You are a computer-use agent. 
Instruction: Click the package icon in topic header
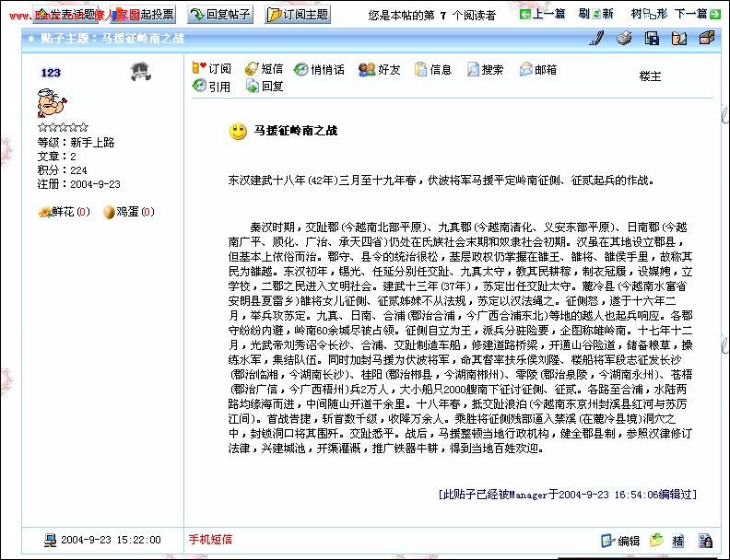point(706,39)
